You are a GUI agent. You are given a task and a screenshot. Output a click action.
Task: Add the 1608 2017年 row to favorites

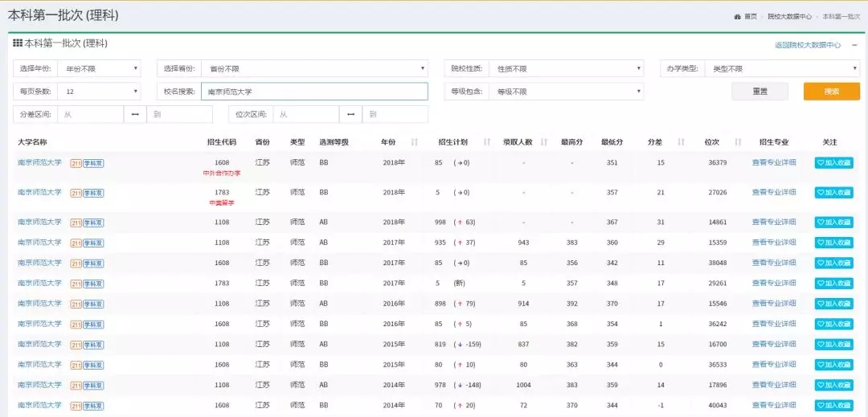[x=833, y=264]
